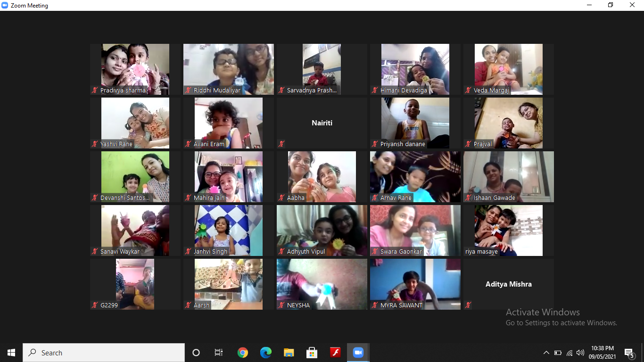Click muted mic icon beside Yashvi Rane
The image size is (644, 362).
95,144
